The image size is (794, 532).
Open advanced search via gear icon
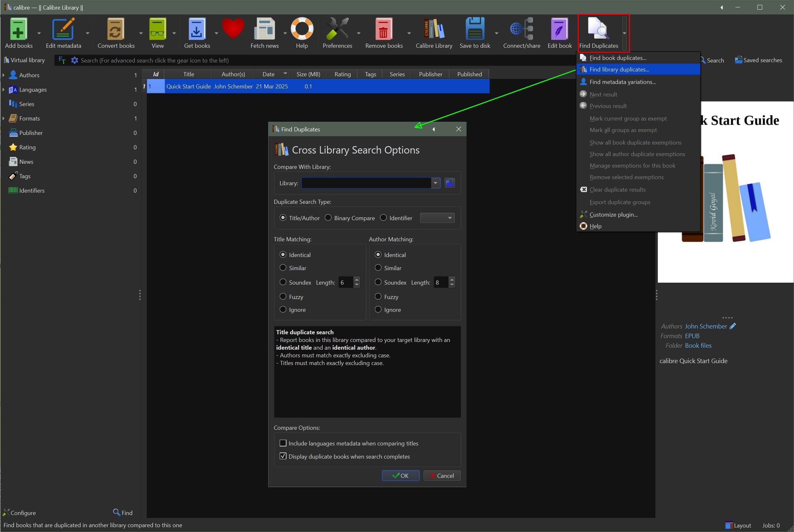tap(75, 60)
